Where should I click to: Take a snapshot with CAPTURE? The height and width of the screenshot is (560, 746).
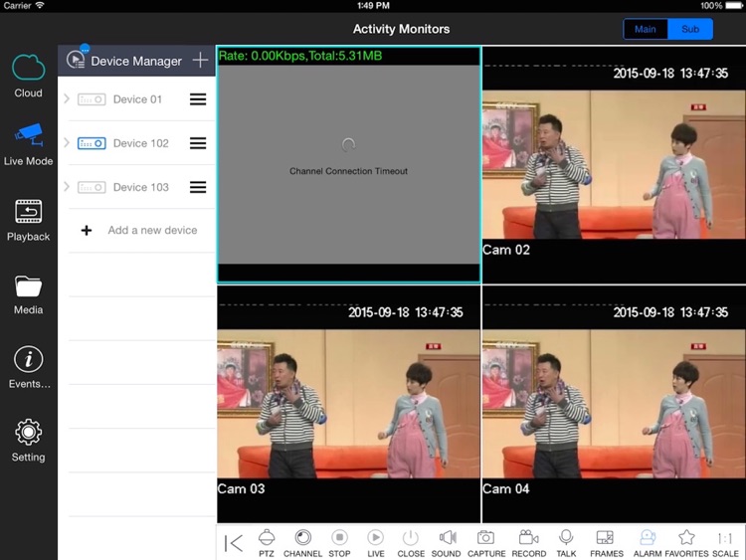485,543
